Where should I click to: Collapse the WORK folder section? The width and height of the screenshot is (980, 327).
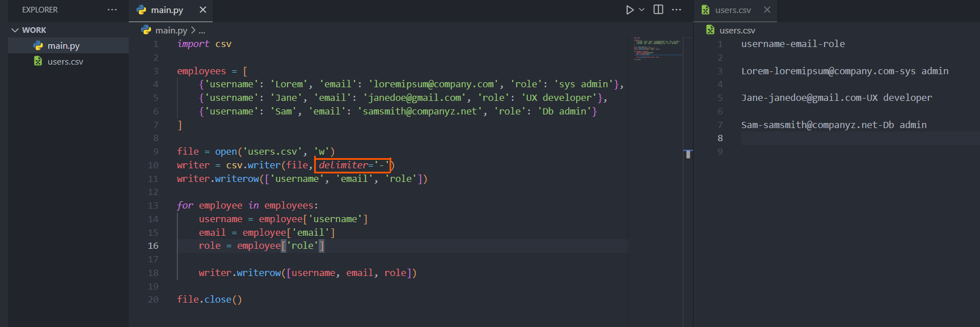tap(15, 30)
